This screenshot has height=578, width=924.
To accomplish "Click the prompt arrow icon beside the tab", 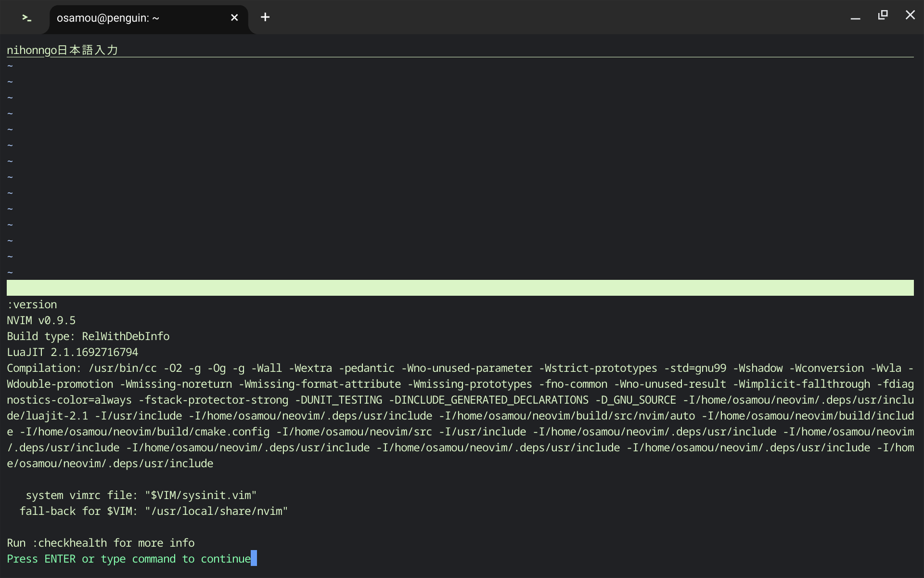I will point(26,17).
